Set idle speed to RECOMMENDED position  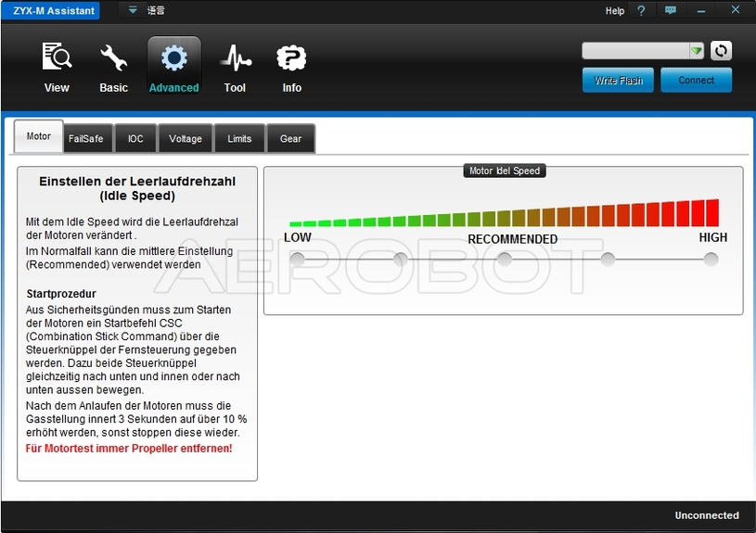pyautogui.click(x=505, y=260)
